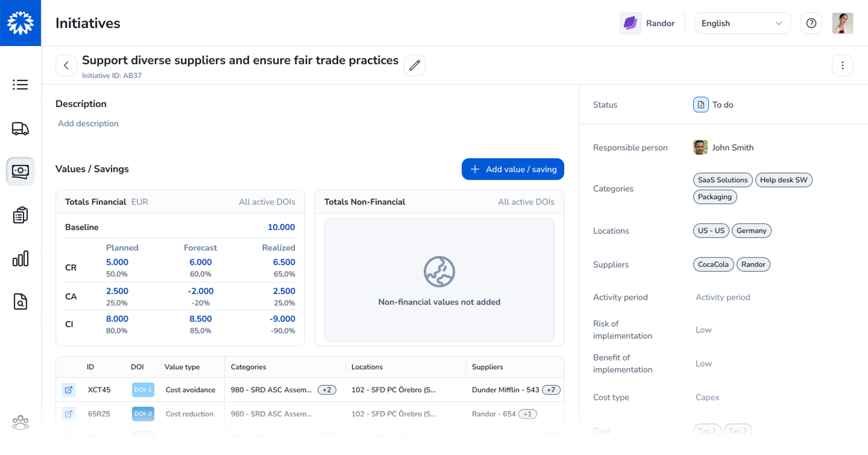
Task: Click Add description text field
Action: tap(88, 123)
